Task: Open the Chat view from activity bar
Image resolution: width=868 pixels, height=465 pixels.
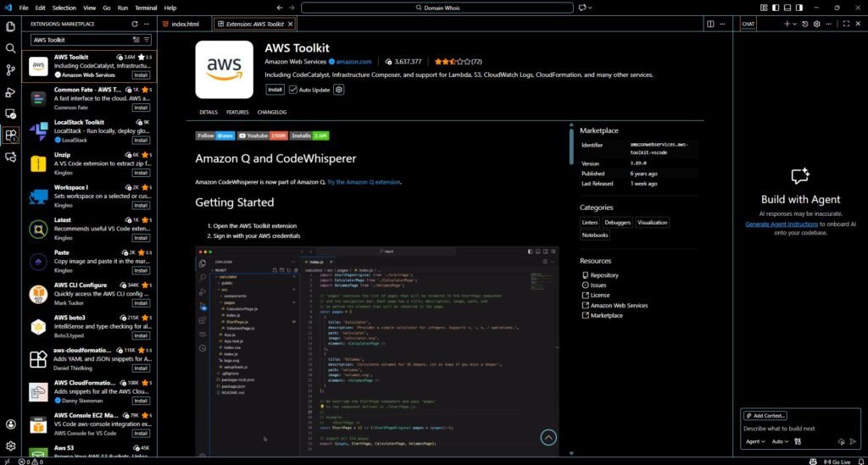Action: 10,158
